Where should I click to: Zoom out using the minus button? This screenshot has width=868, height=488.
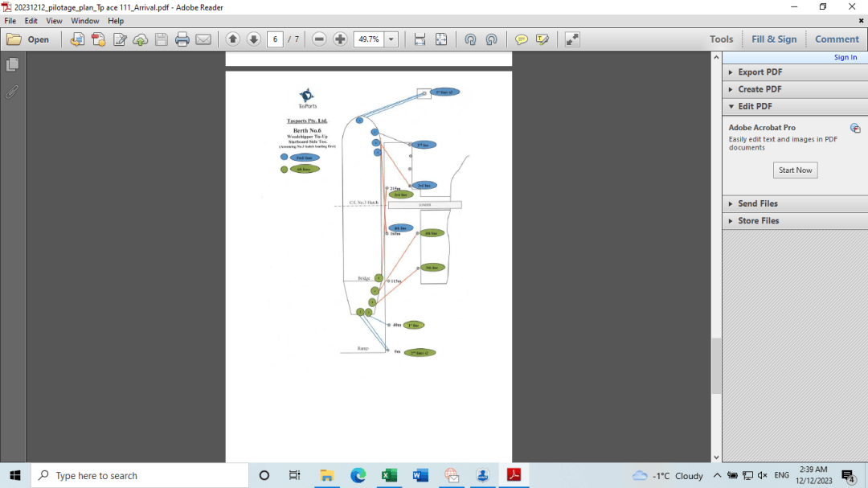(319, 39)
